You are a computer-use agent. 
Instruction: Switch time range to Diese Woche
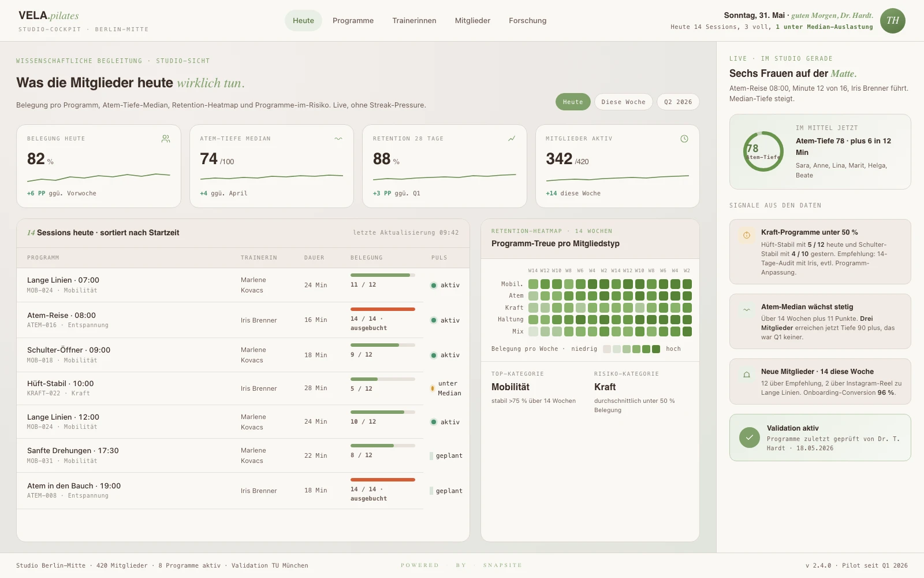(624, 102)
